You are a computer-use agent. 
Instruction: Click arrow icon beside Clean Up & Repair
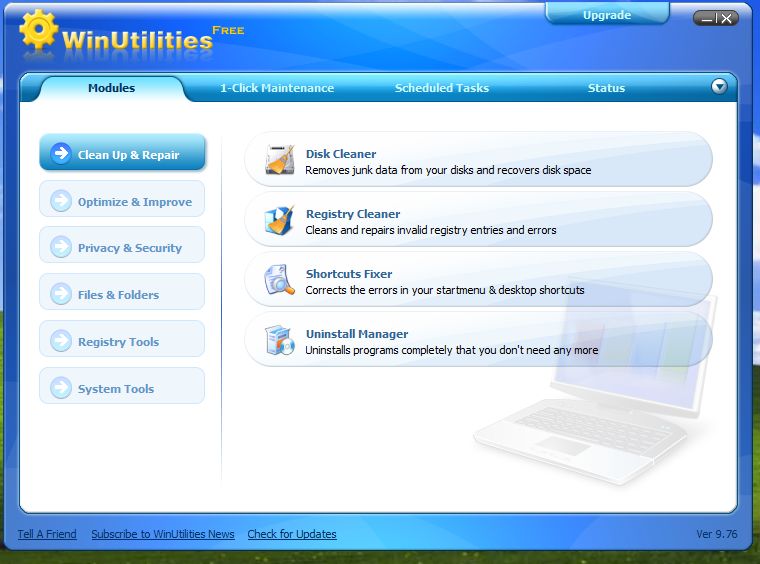pos(61,153)
